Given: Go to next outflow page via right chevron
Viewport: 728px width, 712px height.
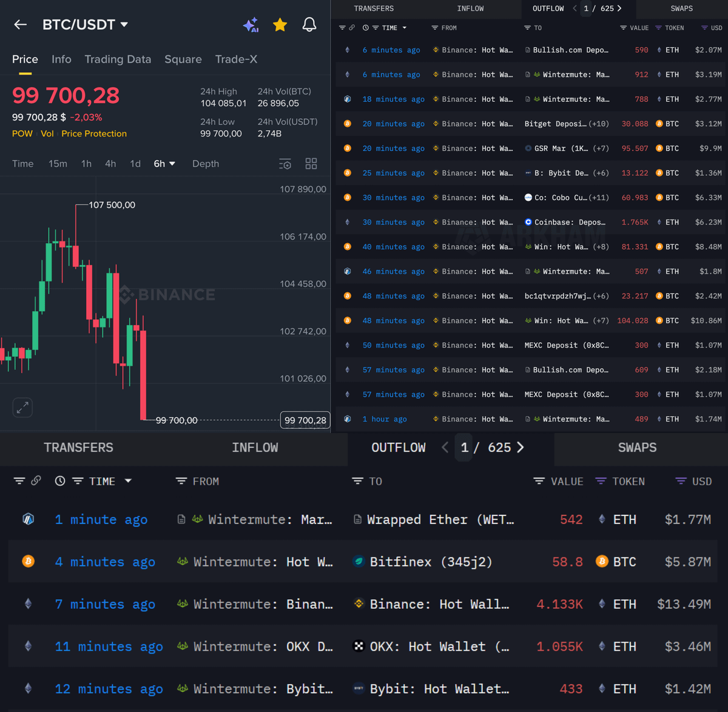Looking at the screenshot, I should tap(521, 448).
